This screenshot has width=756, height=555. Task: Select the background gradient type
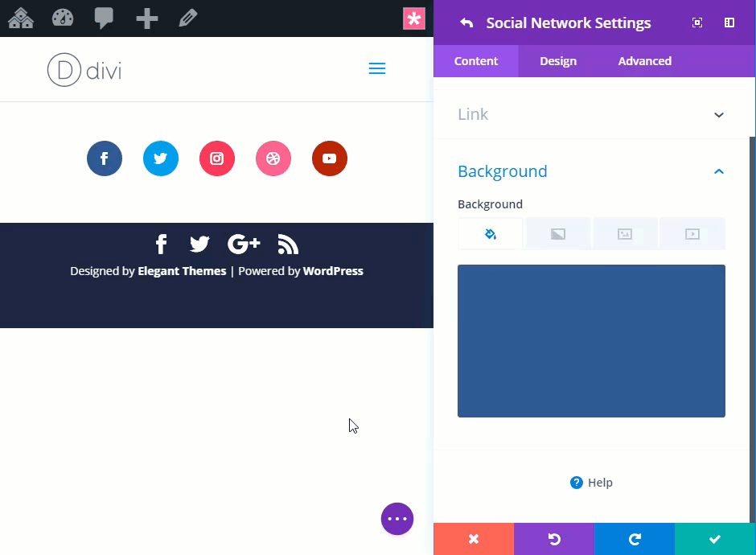point(558,234)
